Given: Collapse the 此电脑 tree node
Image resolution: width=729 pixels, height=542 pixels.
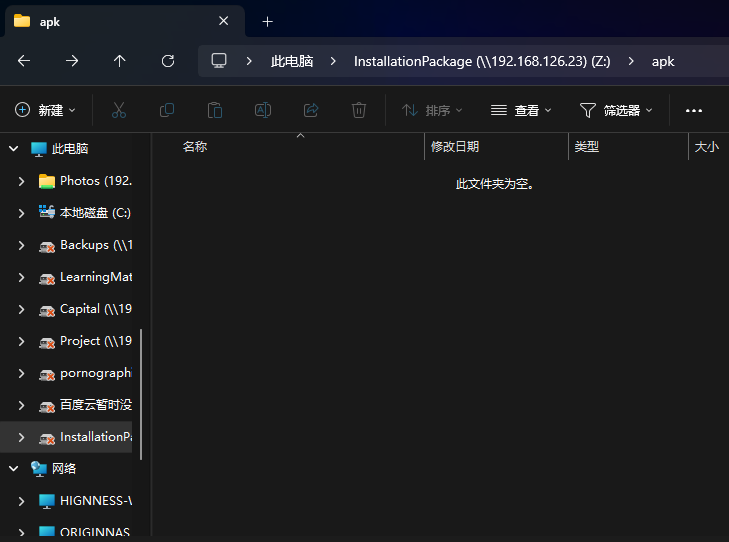Looking at the screenshot, I should (x=14, y=148).
